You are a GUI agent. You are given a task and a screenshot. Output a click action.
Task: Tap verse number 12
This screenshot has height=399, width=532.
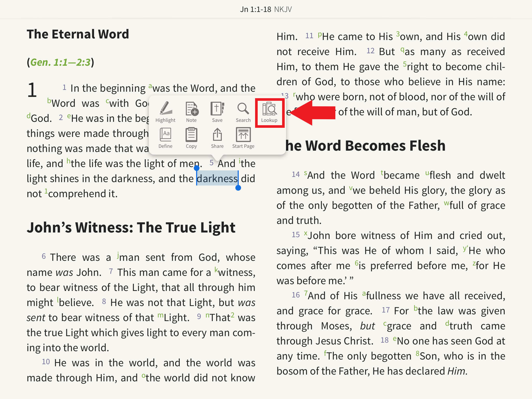pos(370,51)
